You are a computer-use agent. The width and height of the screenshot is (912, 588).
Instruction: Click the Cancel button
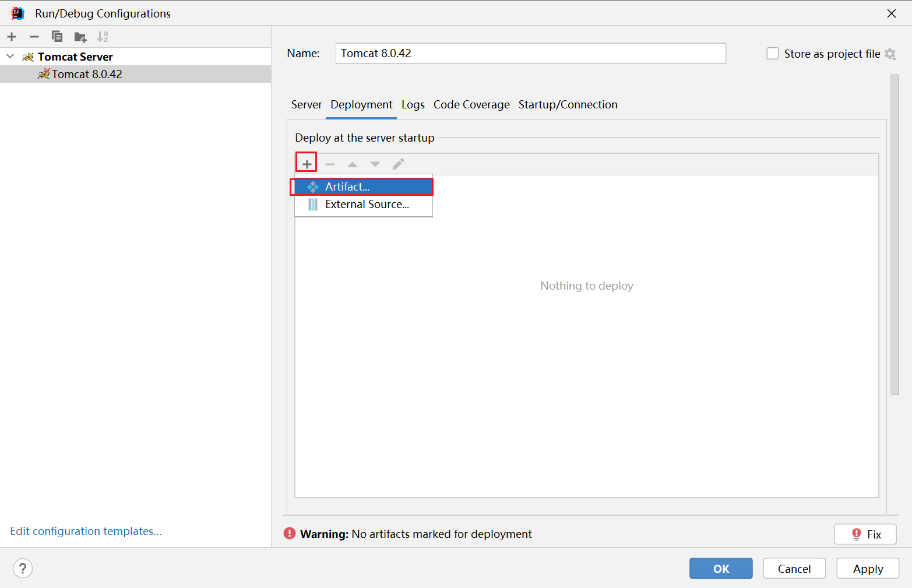pos(794,568)
